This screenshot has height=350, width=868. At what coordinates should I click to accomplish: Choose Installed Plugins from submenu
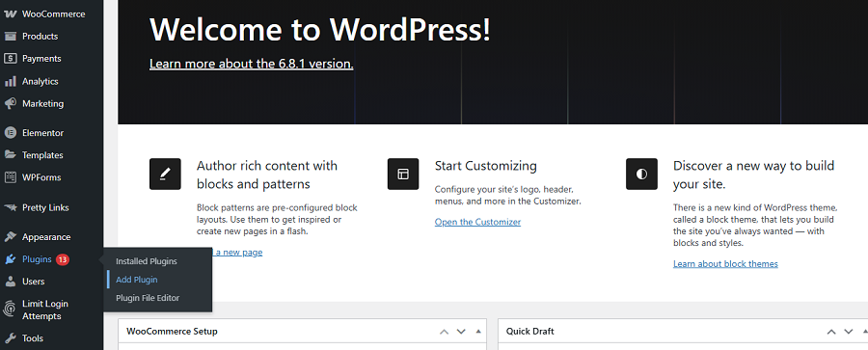pos(147,261)
